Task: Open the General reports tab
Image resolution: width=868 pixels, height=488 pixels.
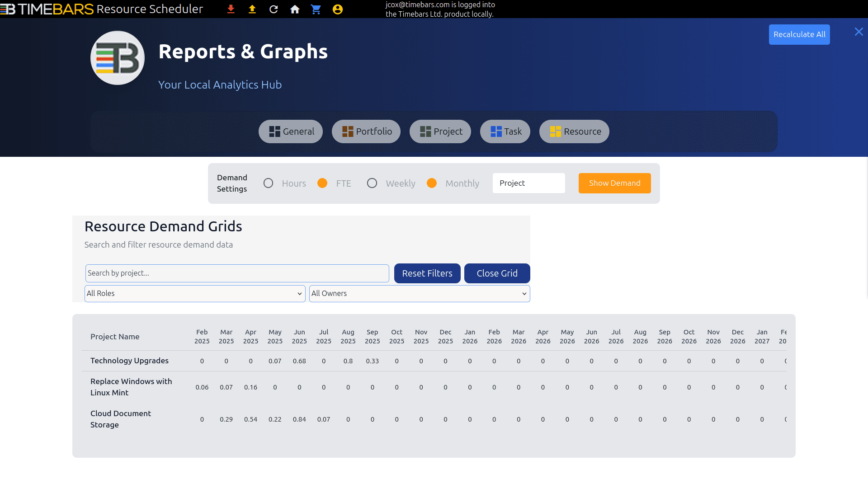Action: [x=291, y=131]
